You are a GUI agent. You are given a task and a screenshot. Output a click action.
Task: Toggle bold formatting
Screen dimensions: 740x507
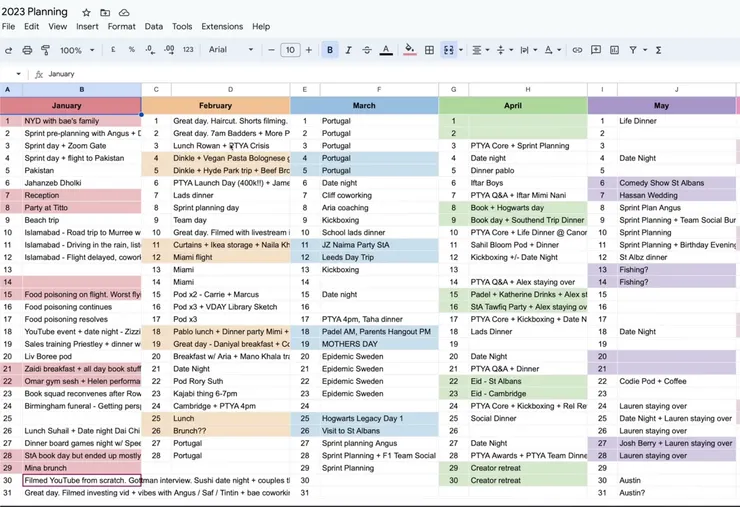pos(330,50)
